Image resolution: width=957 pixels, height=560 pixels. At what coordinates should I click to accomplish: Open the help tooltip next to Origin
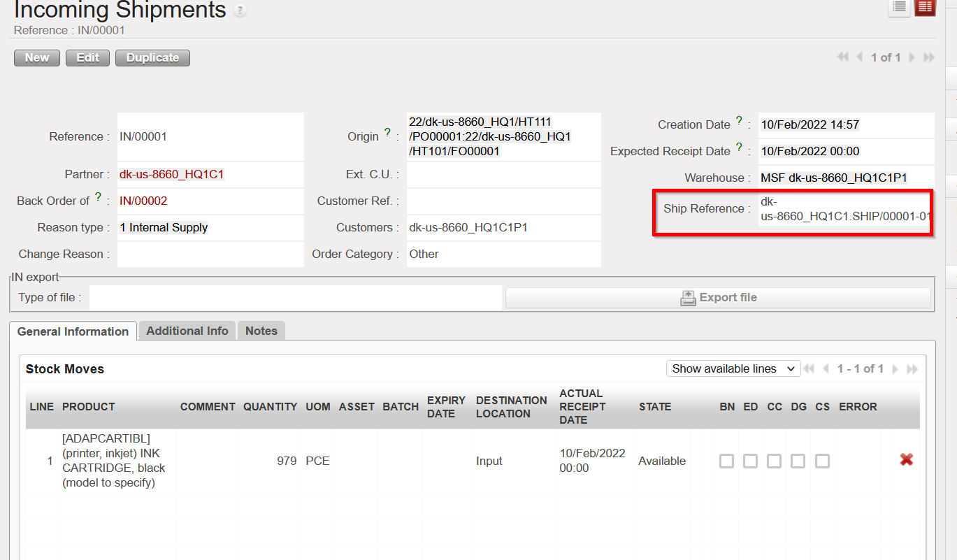pos(387,133)
